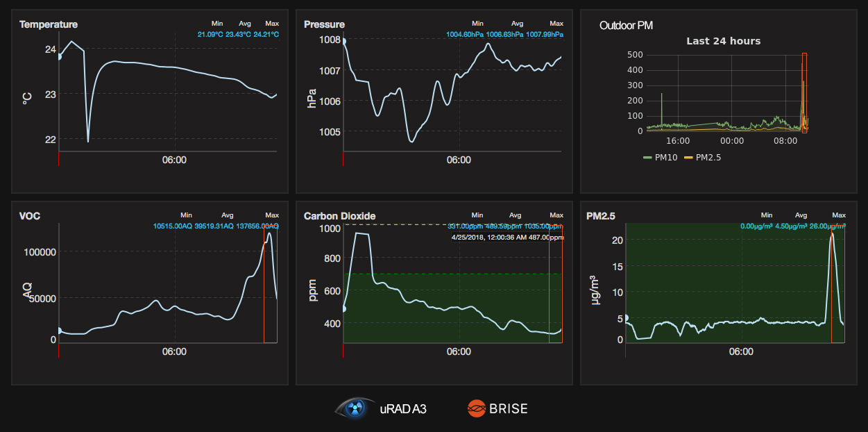This screenshot has height=432, width=868.
Task: Select the Pressure panel title
Action: pyautogui.click(x=324, y=24)
